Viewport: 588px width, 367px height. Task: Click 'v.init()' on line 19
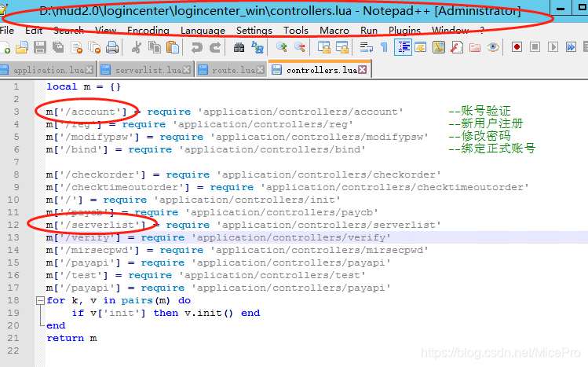tap(209, 313)
